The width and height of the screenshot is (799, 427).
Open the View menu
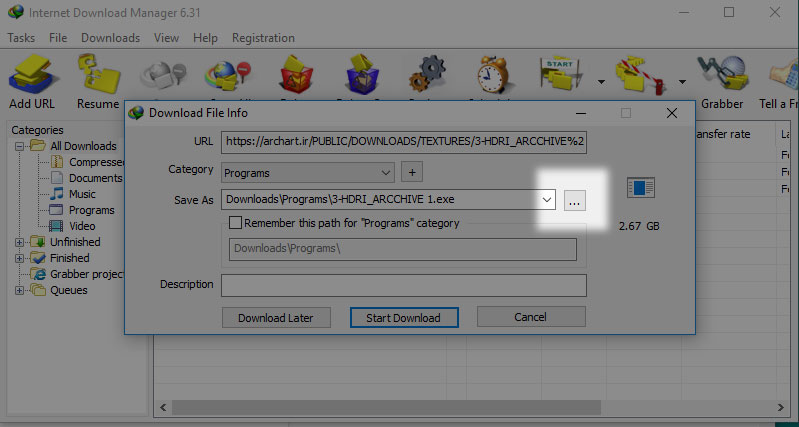(x=166, y=38)
